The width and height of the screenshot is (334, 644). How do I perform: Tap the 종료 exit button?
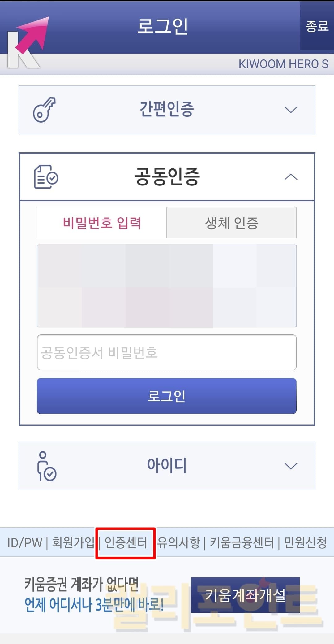(x=317, y=26)
